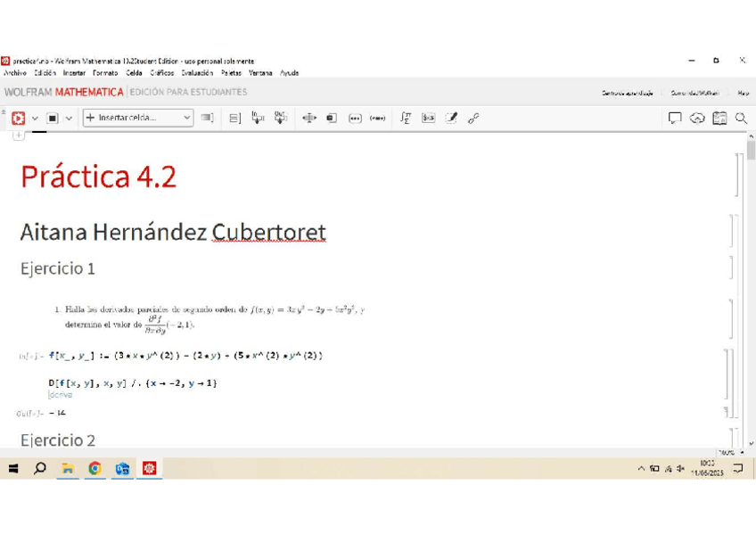
Task: Click the 'Help' link in the header
Action: coord(743,93)
